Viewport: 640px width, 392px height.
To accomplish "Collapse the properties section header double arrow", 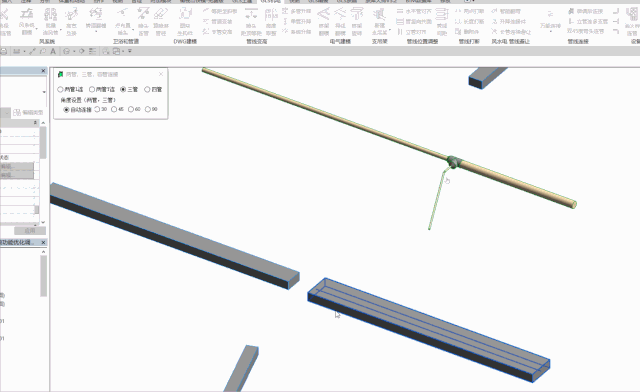I will [x=35, y=122].
